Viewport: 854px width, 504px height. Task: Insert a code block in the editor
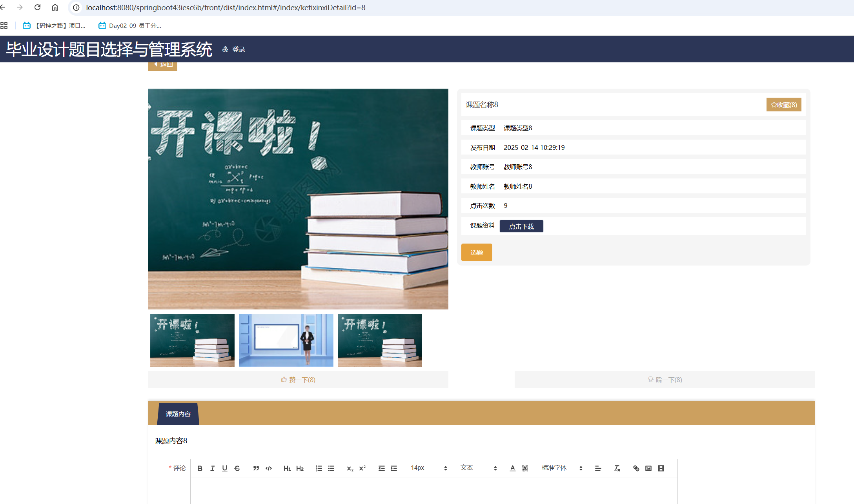pyautogui.click(x=269, y=468)
